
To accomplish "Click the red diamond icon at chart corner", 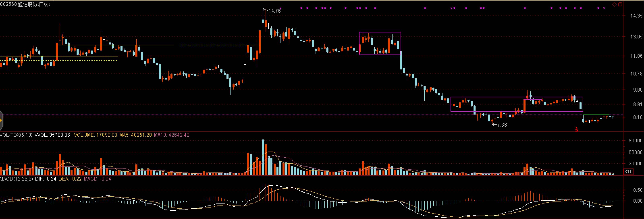I will (x=614, y=4).
